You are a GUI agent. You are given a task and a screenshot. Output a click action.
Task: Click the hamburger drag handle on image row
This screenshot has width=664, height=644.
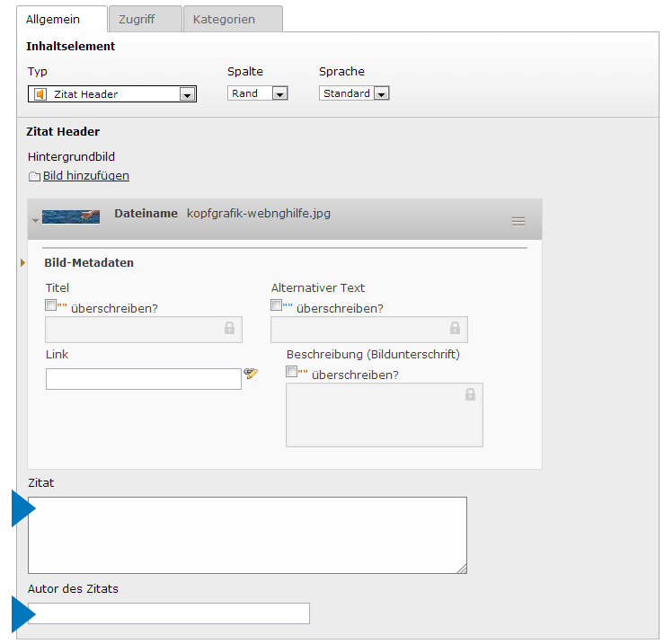pos(518,221)
